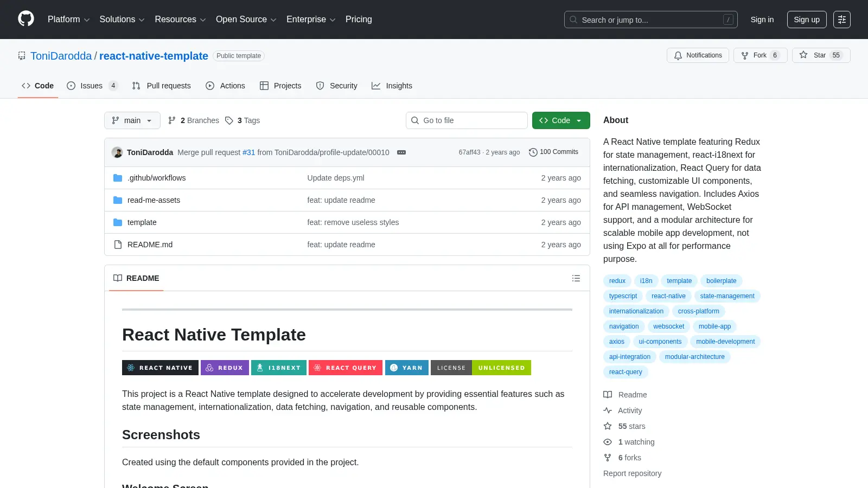Screen dimensions: 868x488
Task: Click the i18next badge
Action: tap(279, 368)
